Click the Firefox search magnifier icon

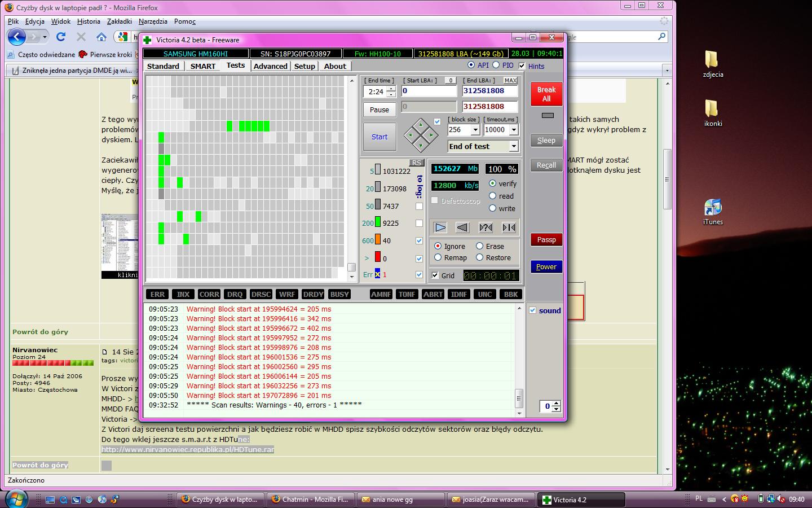click(662, 37)
